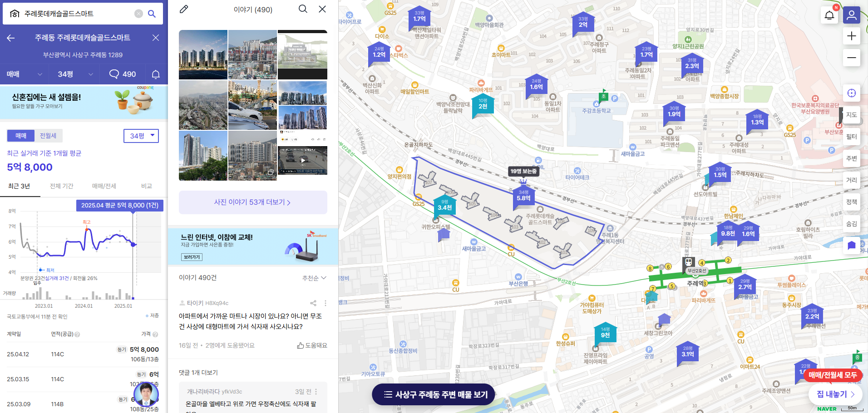Click the help icon beside 면적(공급)
The height and width of the screenshot is (413, 868).
click(x=77, y=334)
